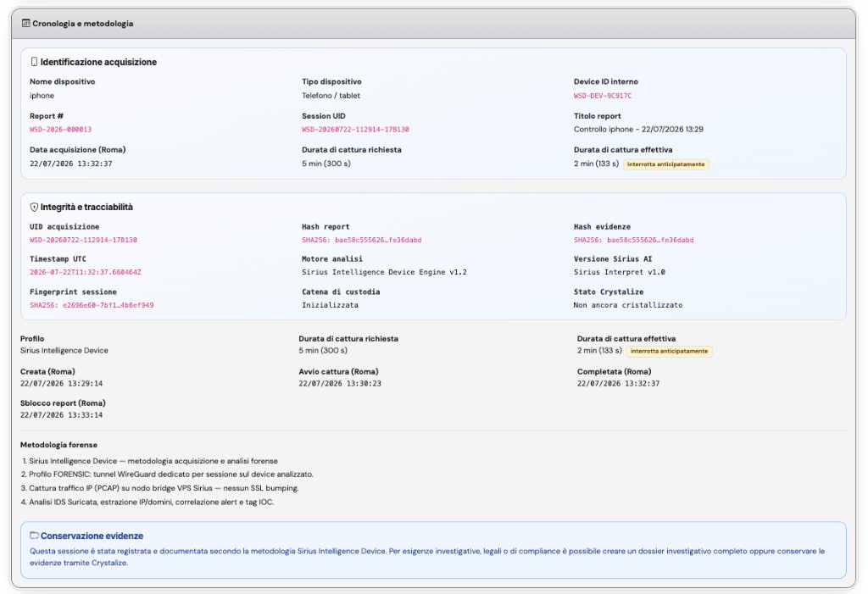The height and width of the screenshot is (594, 868).
Task: Click the Cronologia e metodologia header title
Action: click(x=83, y=23)
